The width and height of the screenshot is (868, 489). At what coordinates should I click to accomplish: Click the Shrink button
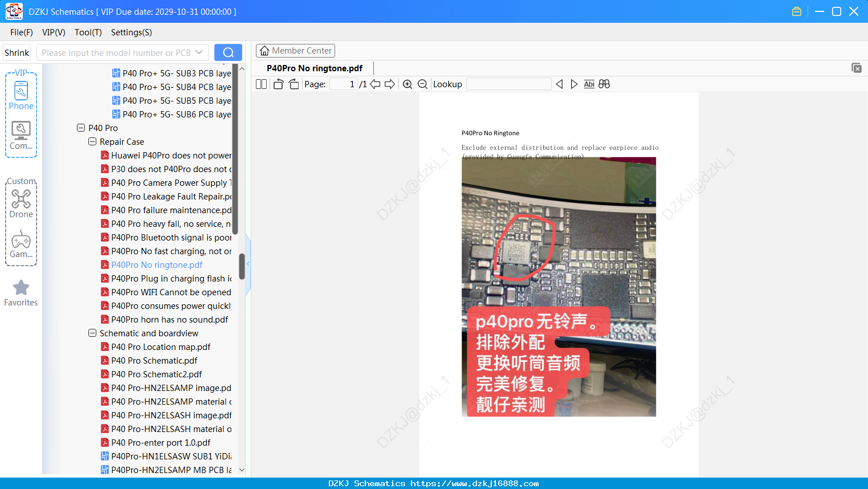click(x=17, y=52)
